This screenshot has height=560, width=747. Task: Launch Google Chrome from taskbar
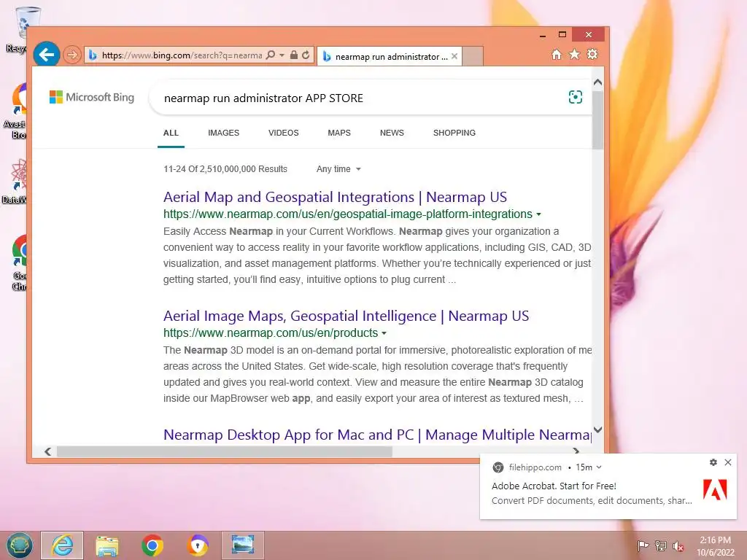pyautogui.click(x=152, y=545)
